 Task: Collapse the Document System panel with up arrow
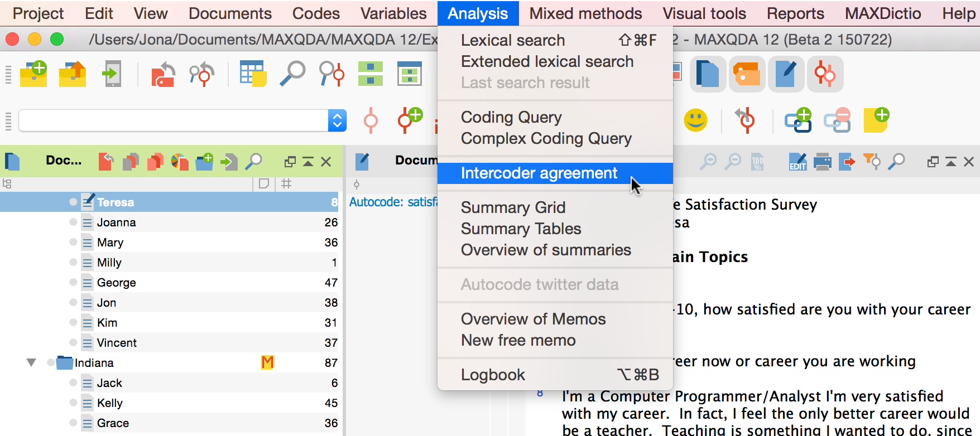[308, 162]
